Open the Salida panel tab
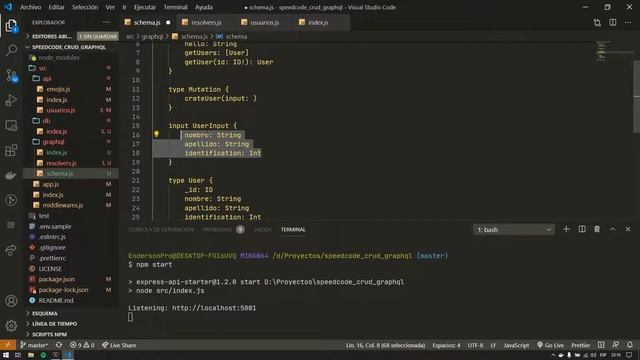The image size is (640, 360). coord(262,229)
